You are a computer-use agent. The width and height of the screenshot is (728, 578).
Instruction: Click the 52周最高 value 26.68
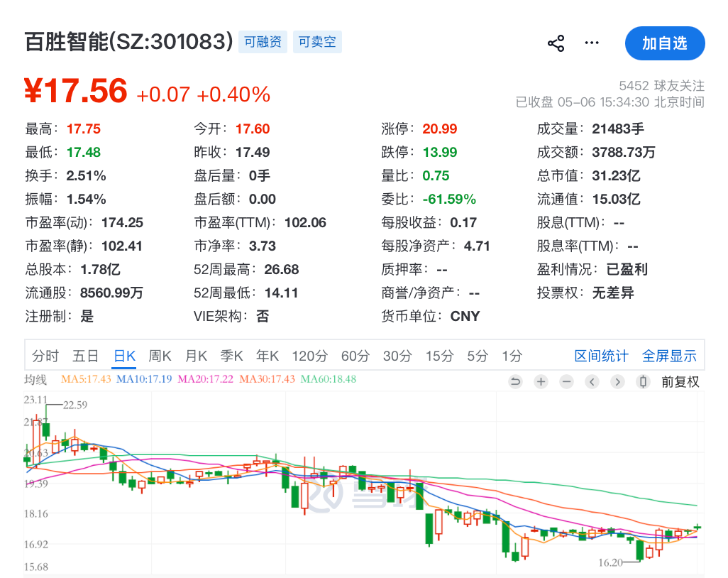point(282,270)
